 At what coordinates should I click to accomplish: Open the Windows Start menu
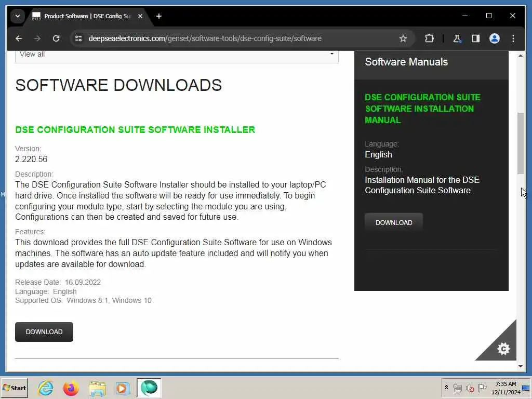pos(14,388)
